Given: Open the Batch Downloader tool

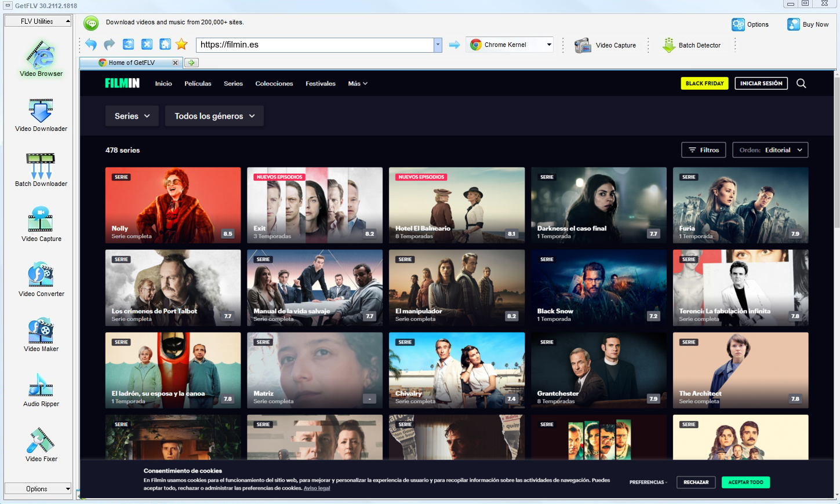Looking at the screenshot, I should pyautogui.click(x=41, y=170).
